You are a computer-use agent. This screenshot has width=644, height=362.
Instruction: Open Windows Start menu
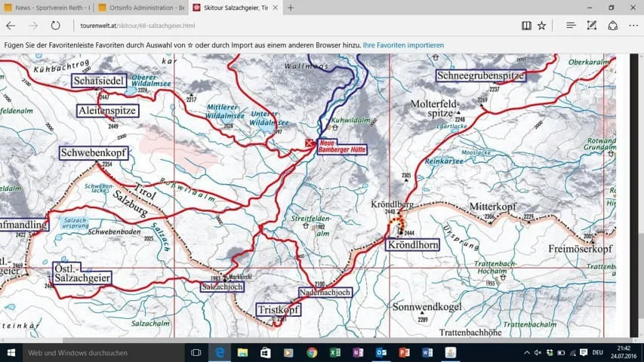click(11, 352)
